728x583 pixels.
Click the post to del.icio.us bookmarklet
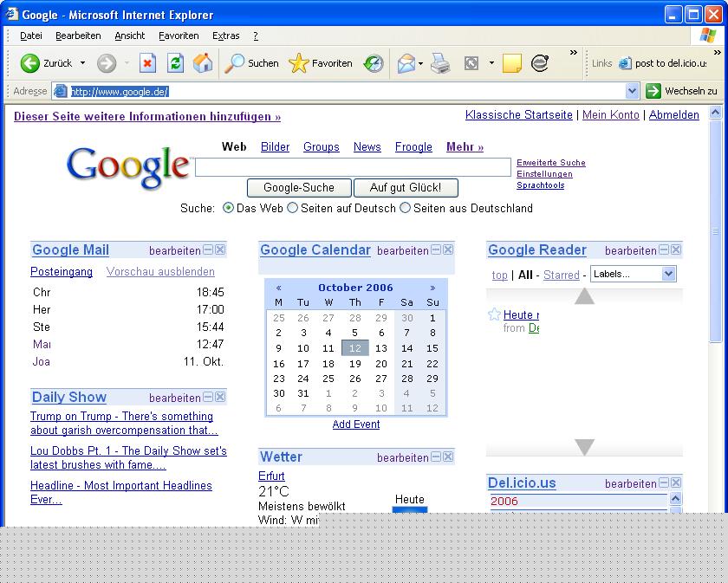tap(663, 63)
